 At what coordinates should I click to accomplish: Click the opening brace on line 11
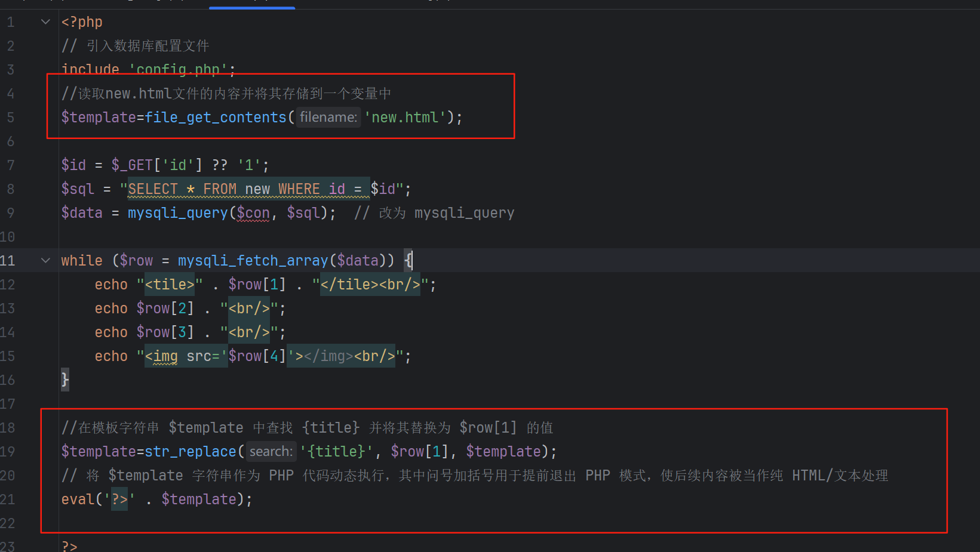tap(408, 261)
